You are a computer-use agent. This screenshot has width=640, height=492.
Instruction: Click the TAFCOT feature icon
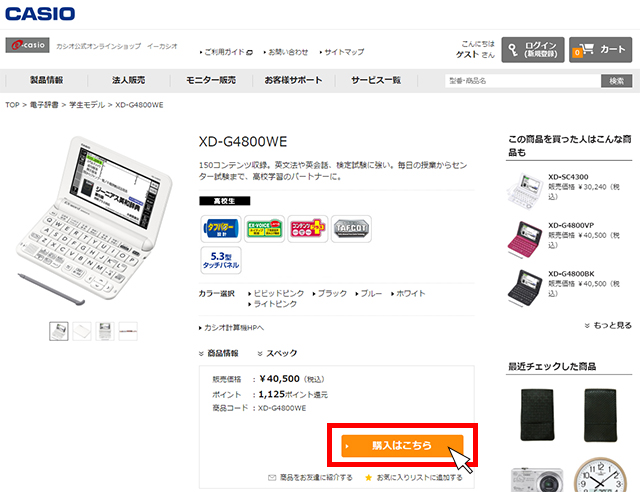click(x=351, y=229)
